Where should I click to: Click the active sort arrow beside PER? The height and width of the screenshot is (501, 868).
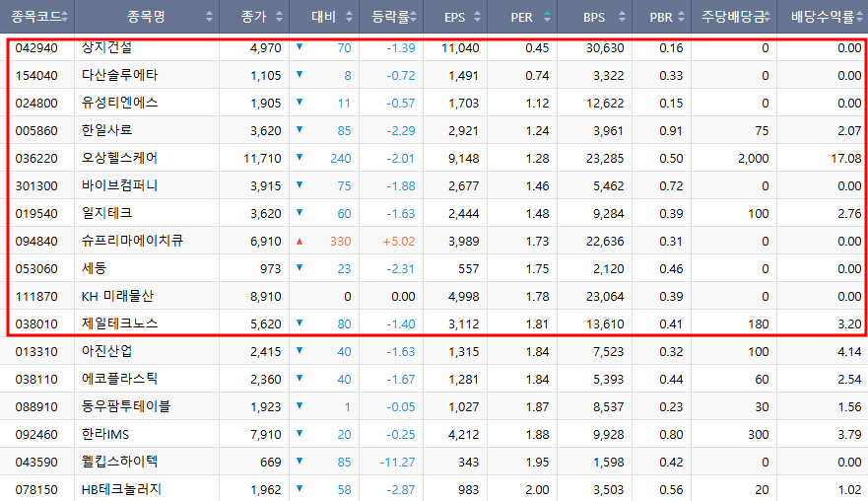pyautogui.click(x=547, y=17)
